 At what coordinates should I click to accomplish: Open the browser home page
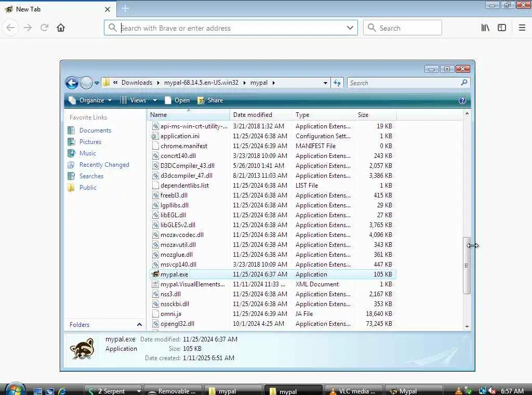click(x=61, y=28)
